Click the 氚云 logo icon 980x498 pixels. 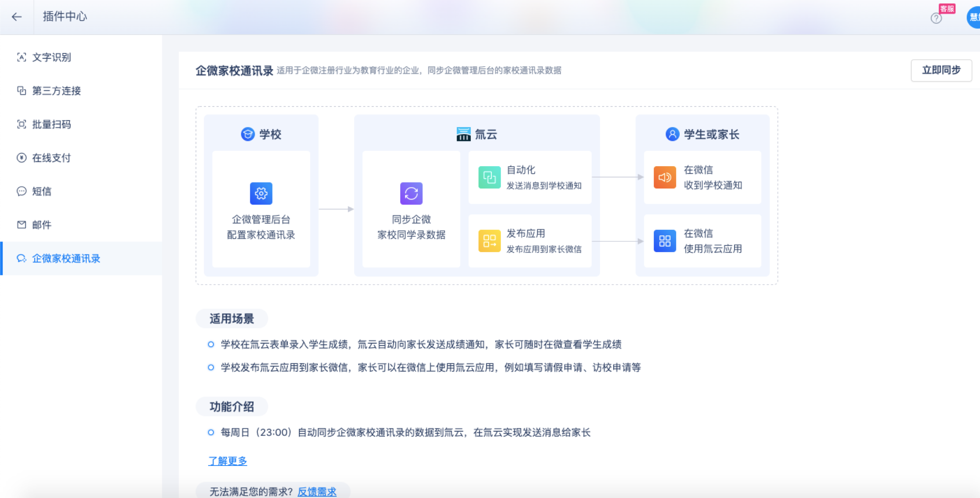(463, 134)
